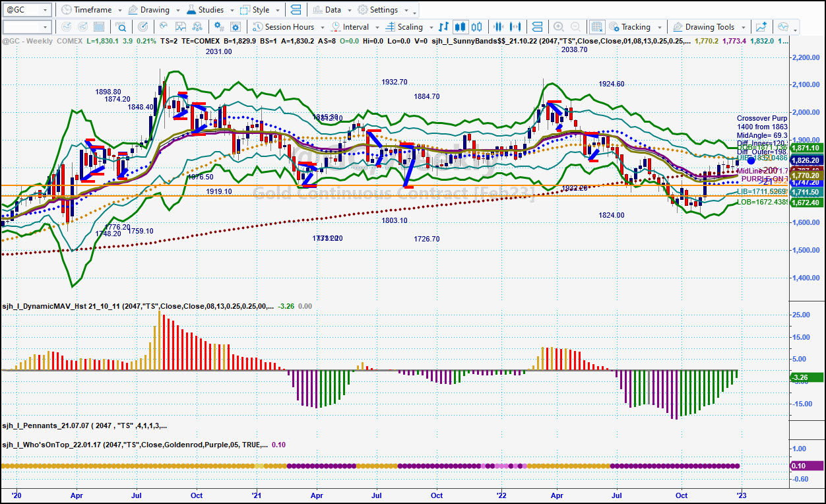Viewport: 826px width, 504px height.
Task: Click the 1,711.50 price marker
Action: [x=806, y=192]
